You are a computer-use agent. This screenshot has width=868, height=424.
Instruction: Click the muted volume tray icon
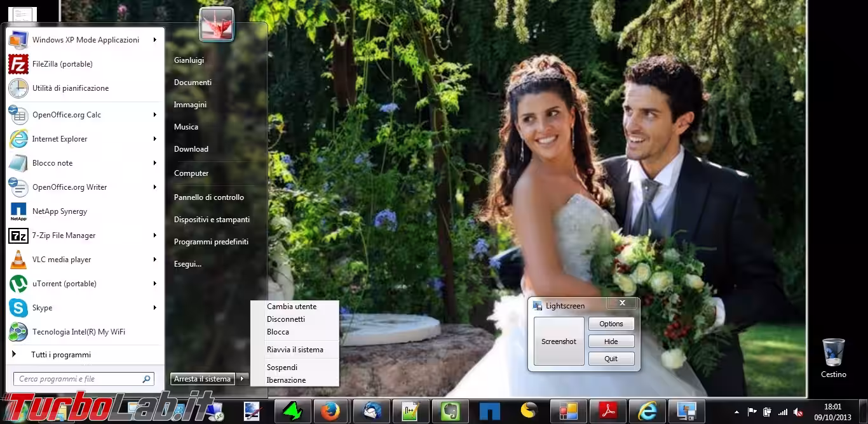[797, 412]
